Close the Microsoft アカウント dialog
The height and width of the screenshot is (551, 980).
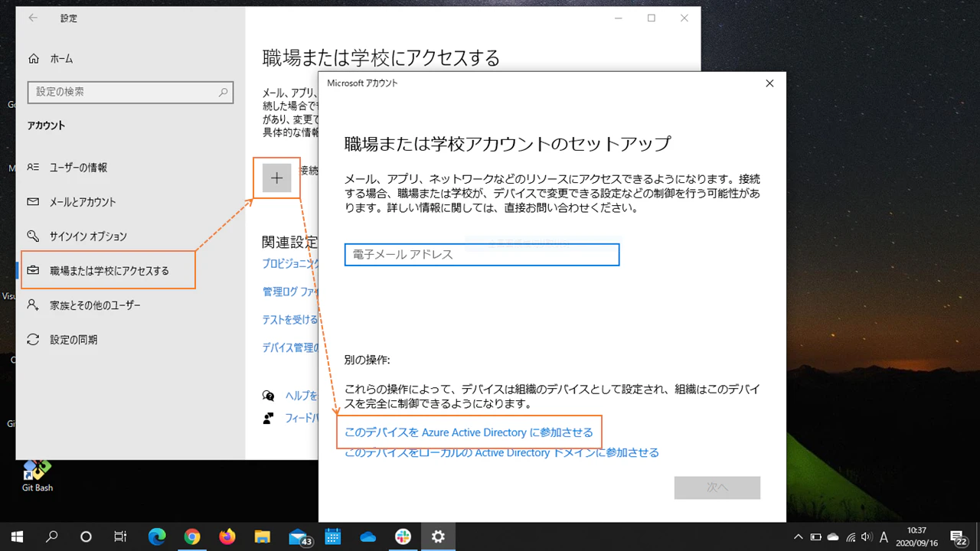tap(769, 83)
